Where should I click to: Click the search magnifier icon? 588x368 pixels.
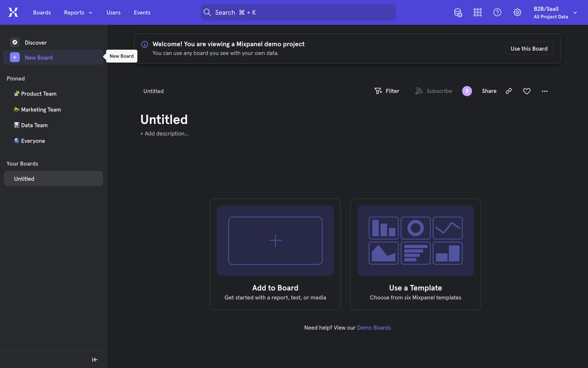[207, 12]
